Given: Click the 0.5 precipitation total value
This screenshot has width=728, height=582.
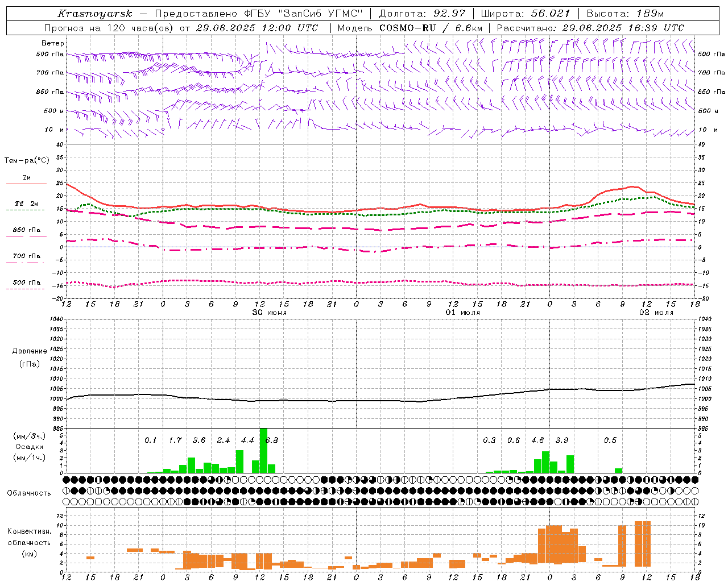Looking at the screenshot, I should coord(610,440).
